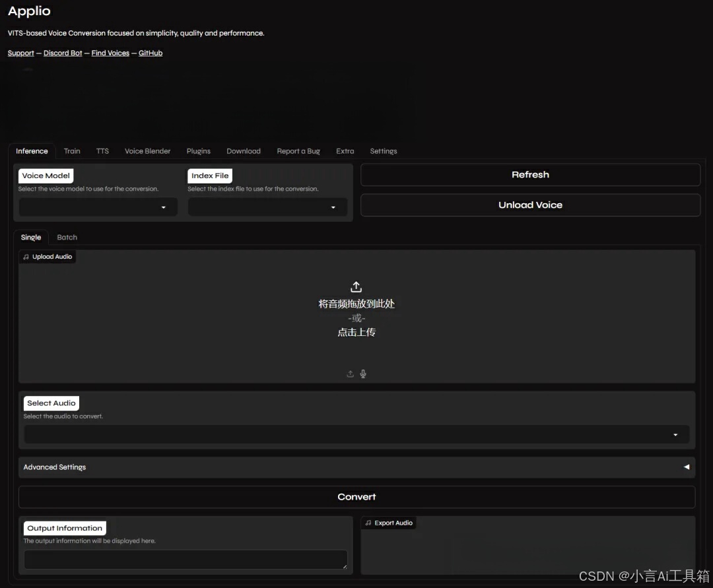This screenshot has width=713, height=588.
Task: Click the Export Audio music note icon
Action: (368, 523)
